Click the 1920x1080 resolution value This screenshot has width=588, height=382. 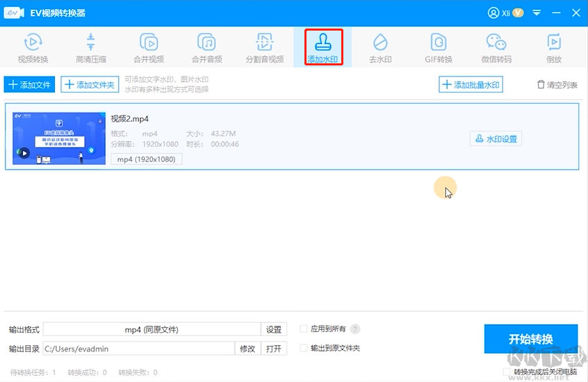click(x=160, y=144)
